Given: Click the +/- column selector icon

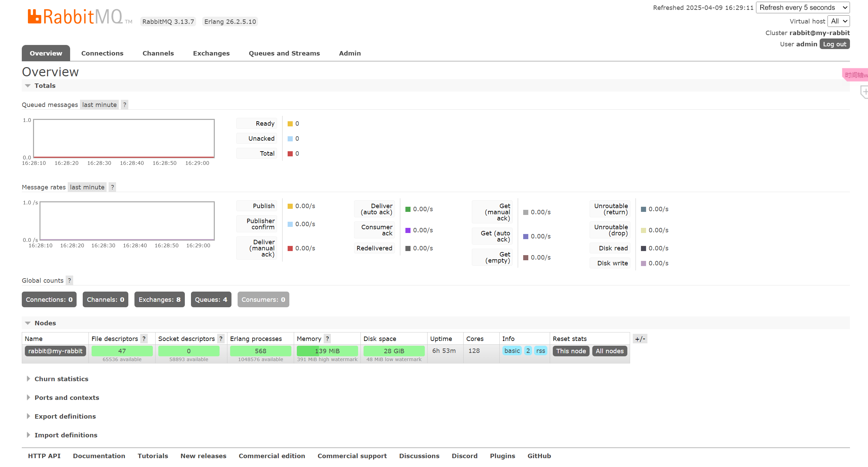Looking at the screenshot, I should point(640,339).
